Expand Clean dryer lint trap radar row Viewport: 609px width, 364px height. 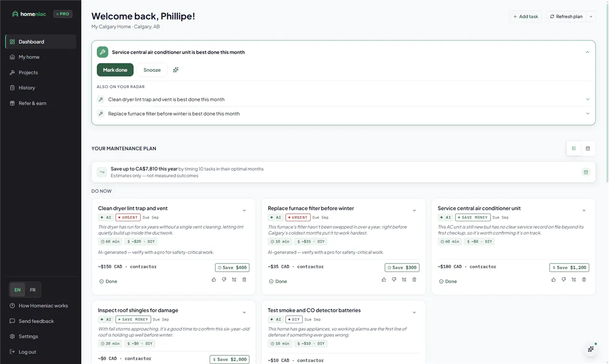[587, 100]
